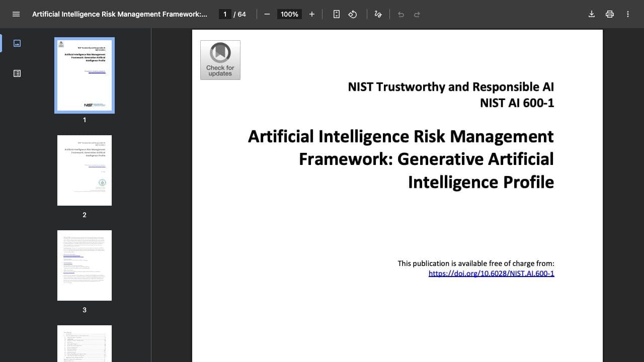Select page 2 thumbnail
Screen dimensions: 644x362
(85, 170)
